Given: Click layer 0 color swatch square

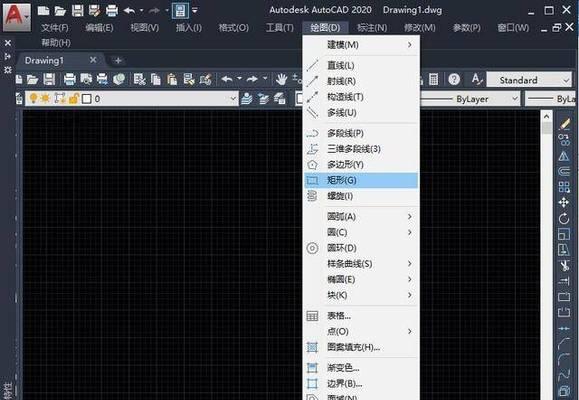Looking at the screenshot, I should point(87,99).
